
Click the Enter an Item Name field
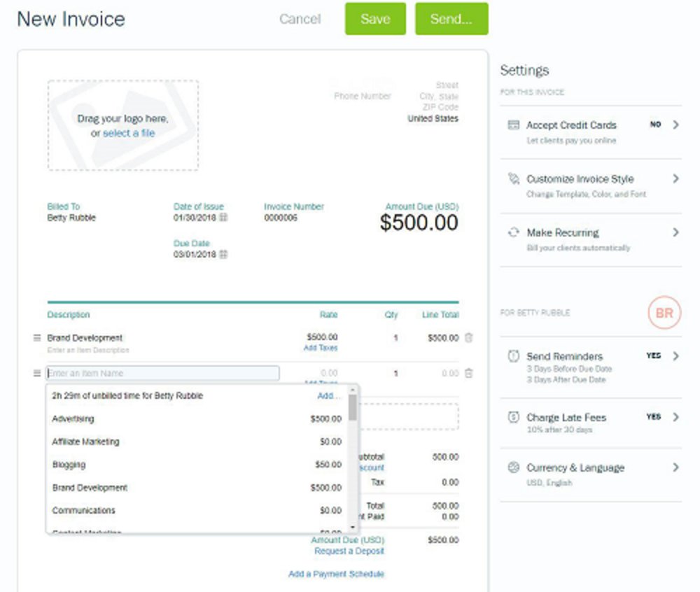(x=162, y=373)
